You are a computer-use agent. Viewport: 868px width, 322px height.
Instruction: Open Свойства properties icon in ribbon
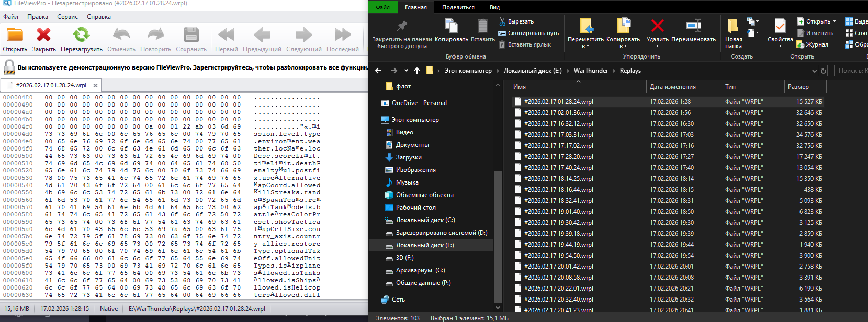(x=780, y=26)
